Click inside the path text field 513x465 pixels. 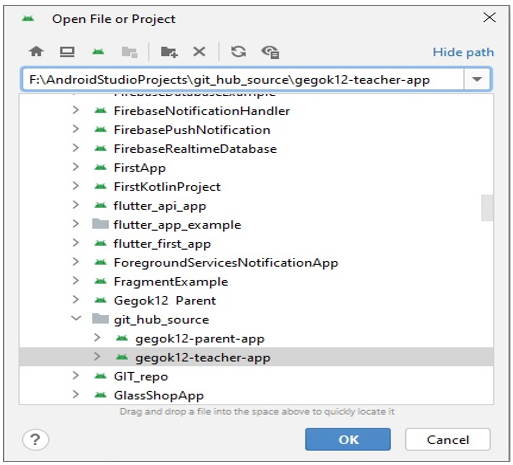pos(243,80)
